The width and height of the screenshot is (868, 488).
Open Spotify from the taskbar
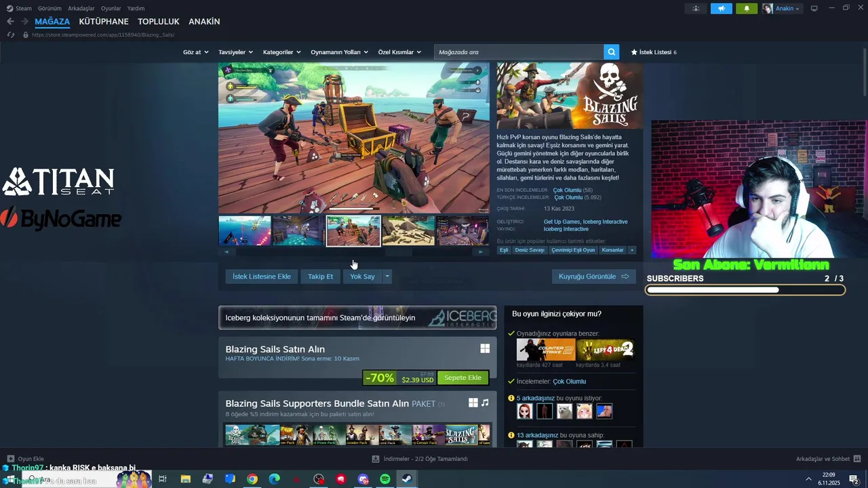pos(385,479)
